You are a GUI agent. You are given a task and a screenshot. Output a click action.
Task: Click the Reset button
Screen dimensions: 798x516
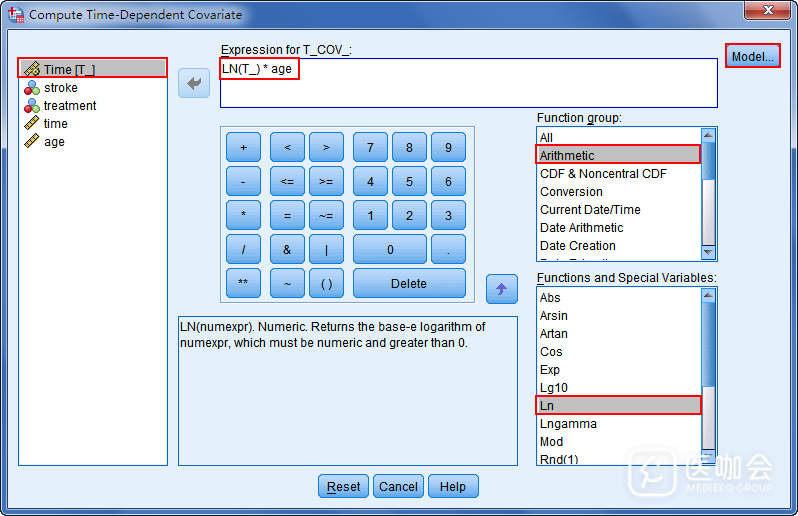(343, 487)
